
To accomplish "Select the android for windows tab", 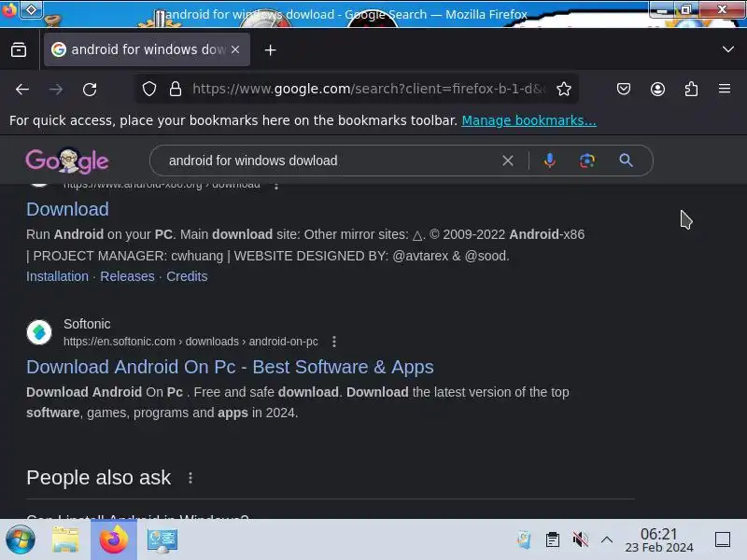I will click(x=147, y=49).
